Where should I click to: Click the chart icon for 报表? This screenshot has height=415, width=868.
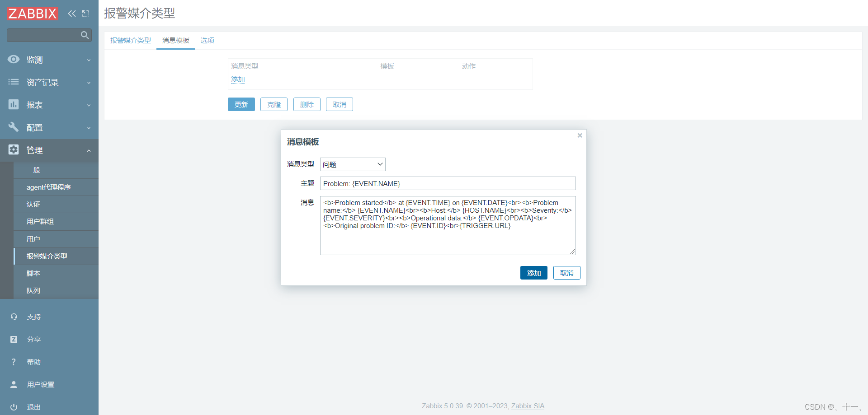click(14, 104)
